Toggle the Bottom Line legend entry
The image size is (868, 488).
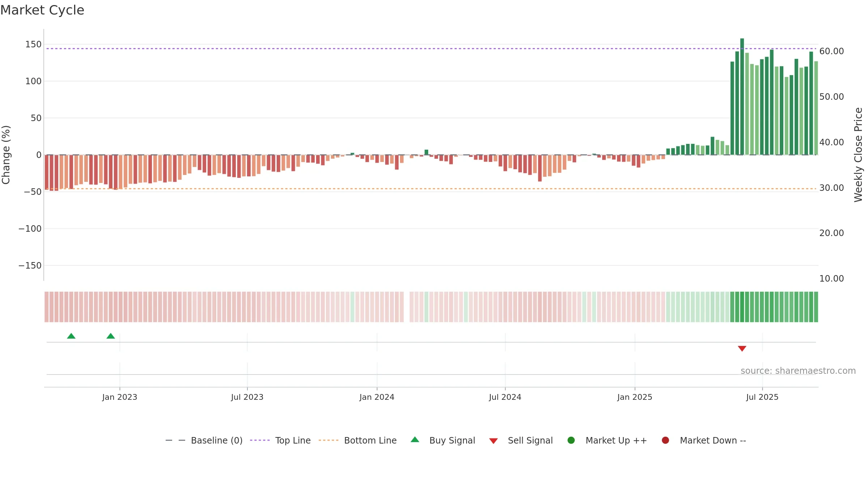pos(358,440)
